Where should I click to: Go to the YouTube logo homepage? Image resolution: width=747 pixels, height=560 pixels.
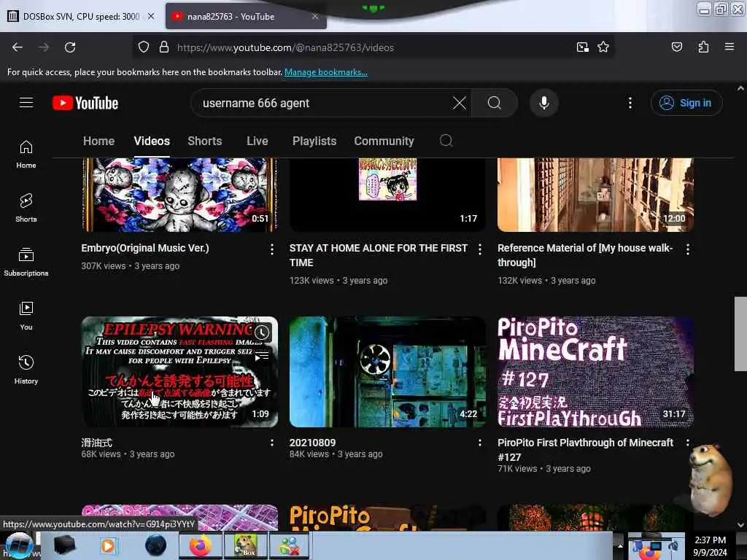point(85,103)
